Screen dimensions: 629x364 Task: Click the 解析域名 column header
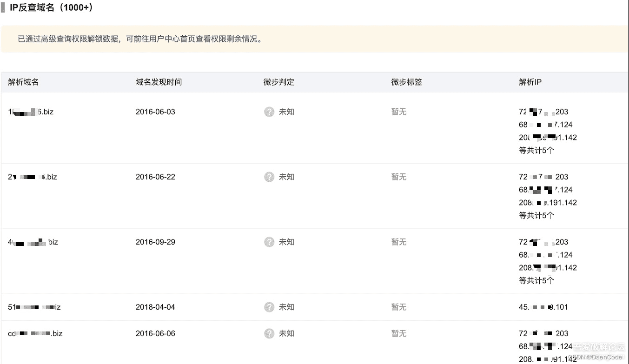23,82
